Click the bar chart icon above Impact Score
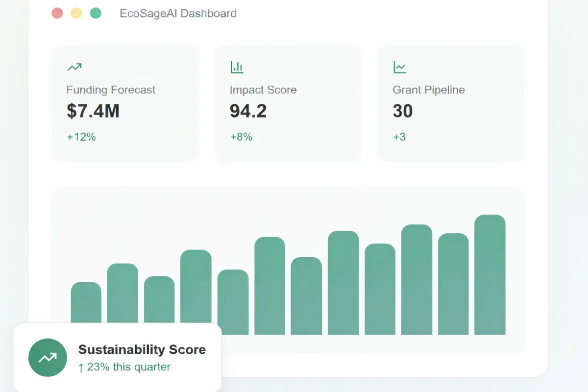Screen dimensions: 588x392 [x=237, y=67]
